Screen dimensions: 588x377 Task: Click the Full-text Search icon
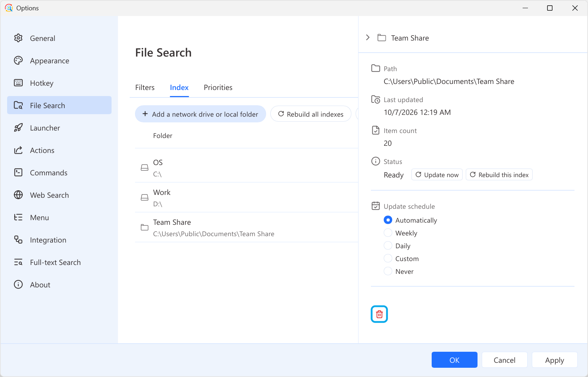pos(18,262)
